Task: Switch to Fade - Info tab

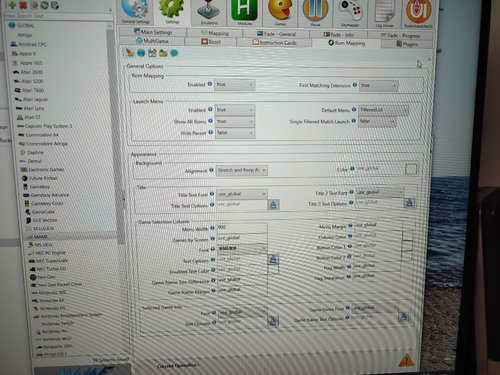Action: pos(338,35)
